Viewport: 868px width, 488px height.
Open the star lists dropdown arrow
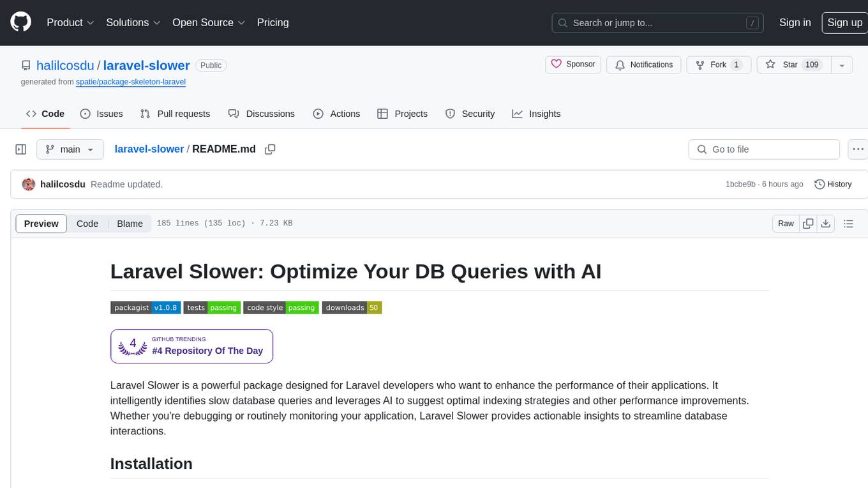pyautogui.click(x=842, y=65)
